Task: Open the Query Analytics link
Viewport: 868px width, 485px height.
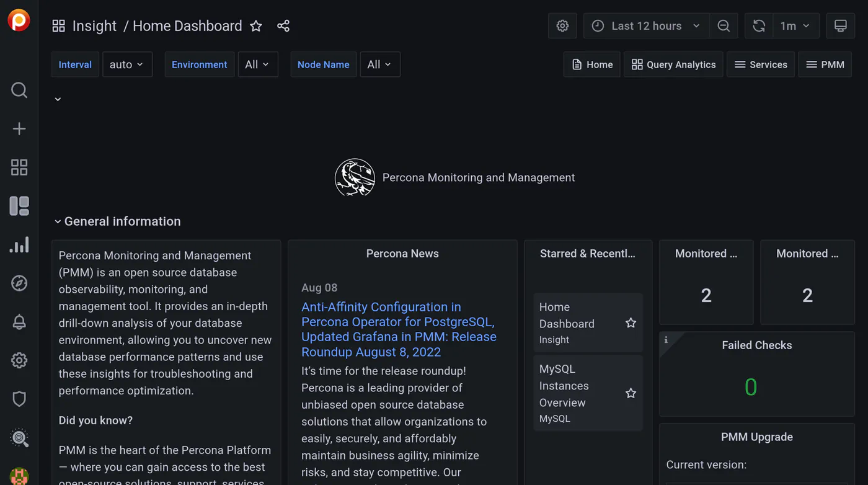Action: click(673, 65)
